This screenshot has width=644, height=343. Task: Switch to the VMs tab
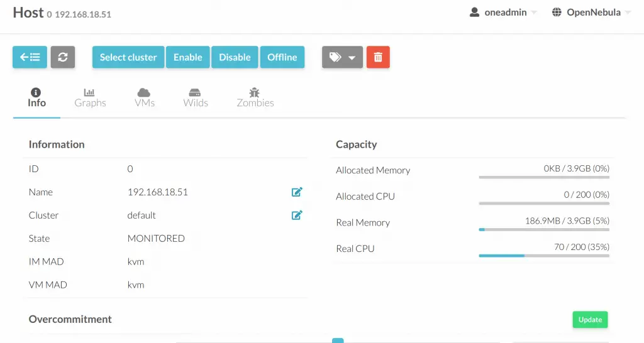tap(145, 97)
